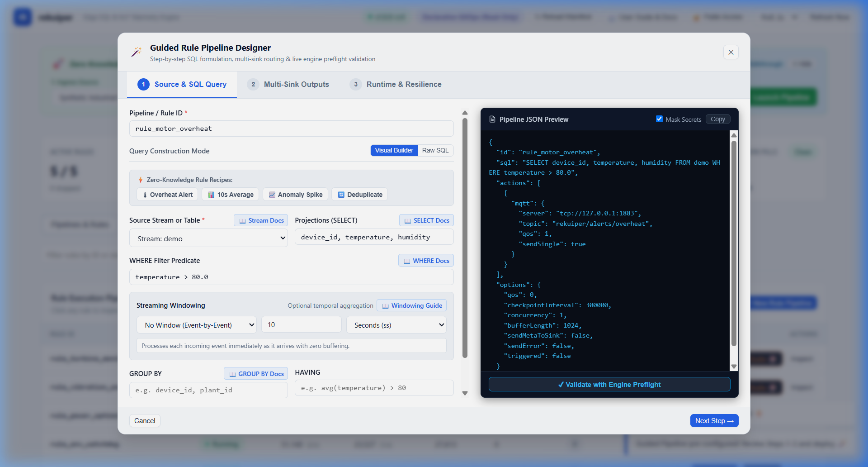
Task: Click the 10s Average chart icon
Action: [x=211, y=195]
